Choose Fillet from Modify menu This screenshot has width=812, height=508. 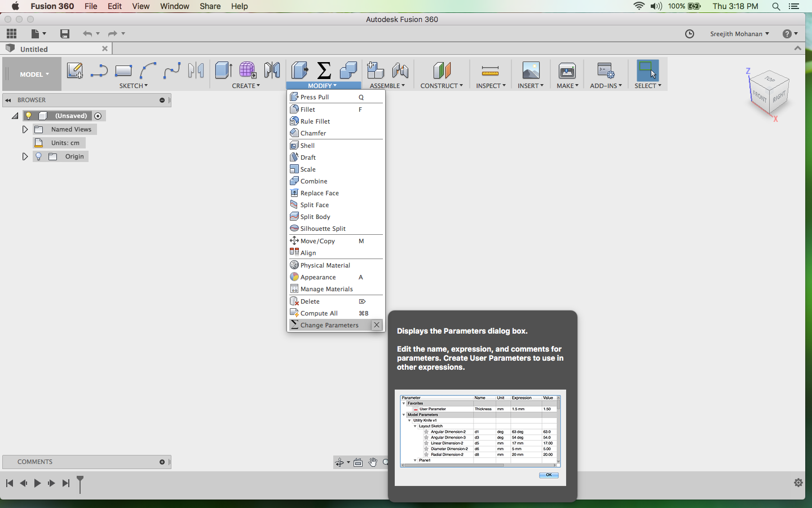336,110
